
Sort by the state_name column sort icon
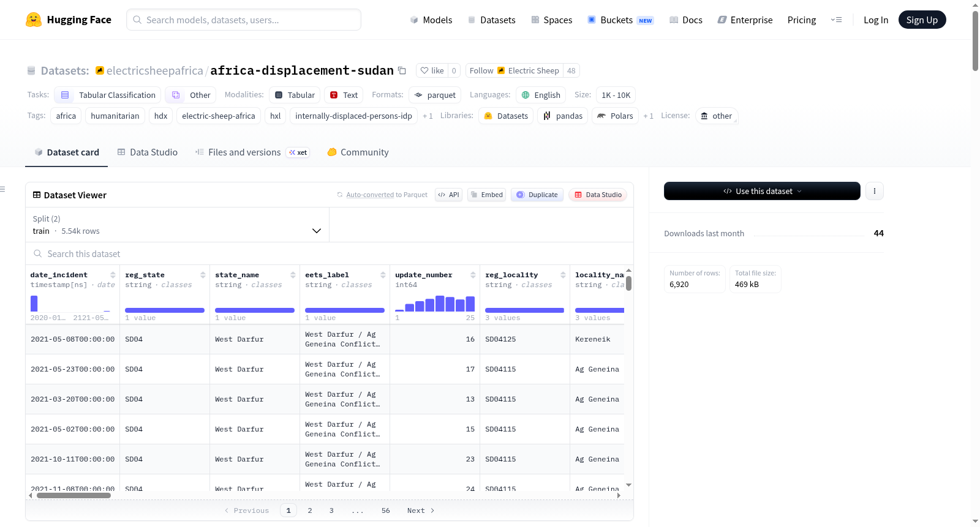point(293,275)
